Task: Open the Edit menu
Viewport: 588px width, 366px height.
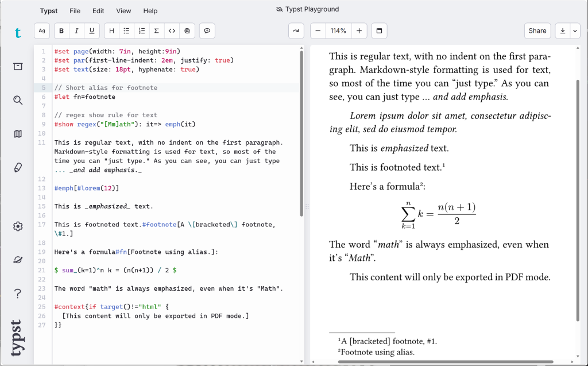Action: [98, 11]
